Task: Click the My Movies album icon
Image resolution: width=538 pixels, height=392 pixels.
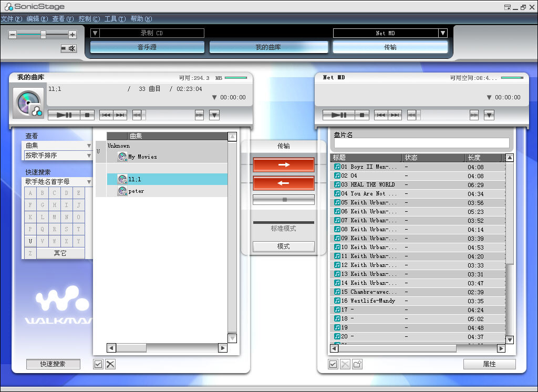Action: pyautogui.click(x=122, y=157)
